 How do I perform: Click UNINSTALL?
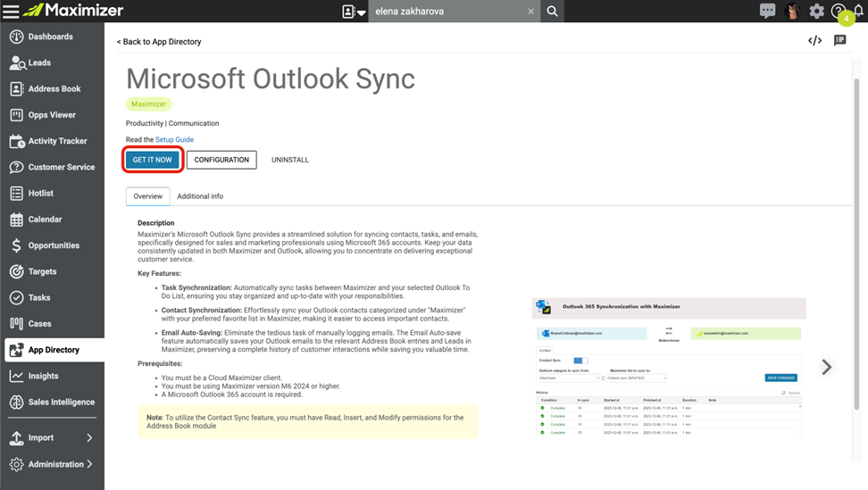290,160
